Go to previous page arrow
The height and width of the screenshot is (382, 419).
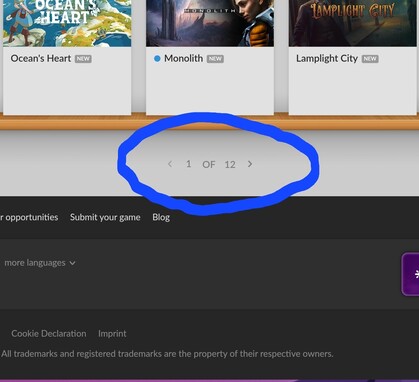click(x=170, y=164)
